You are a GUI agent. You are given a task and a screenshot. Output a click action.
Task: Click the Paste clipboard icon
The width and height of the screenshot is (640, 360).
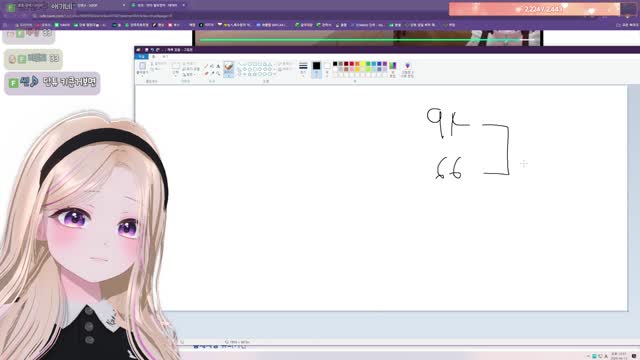point(142,67)
